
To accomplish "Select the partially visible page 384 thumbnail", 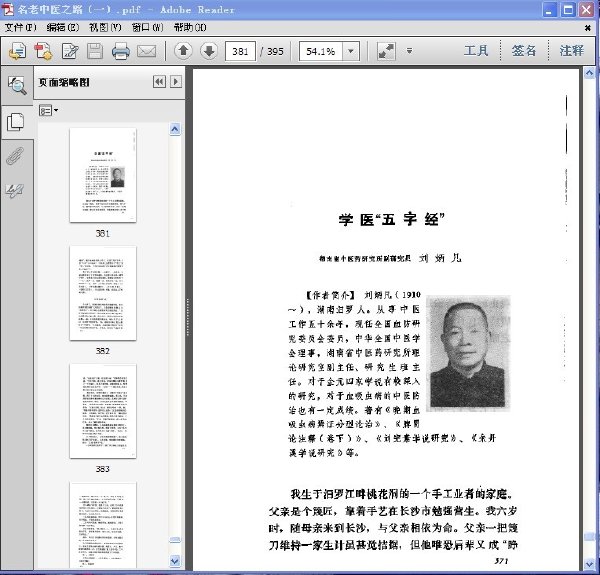I will [103, 525].
